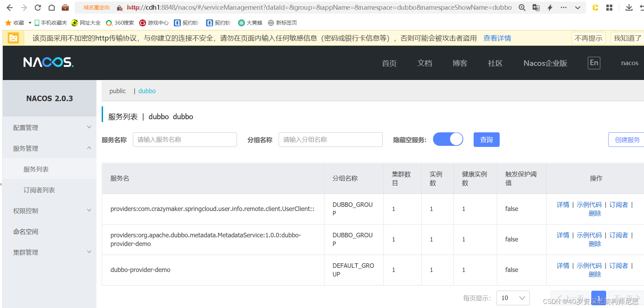Open the browser home page icon

pos(52,8)
